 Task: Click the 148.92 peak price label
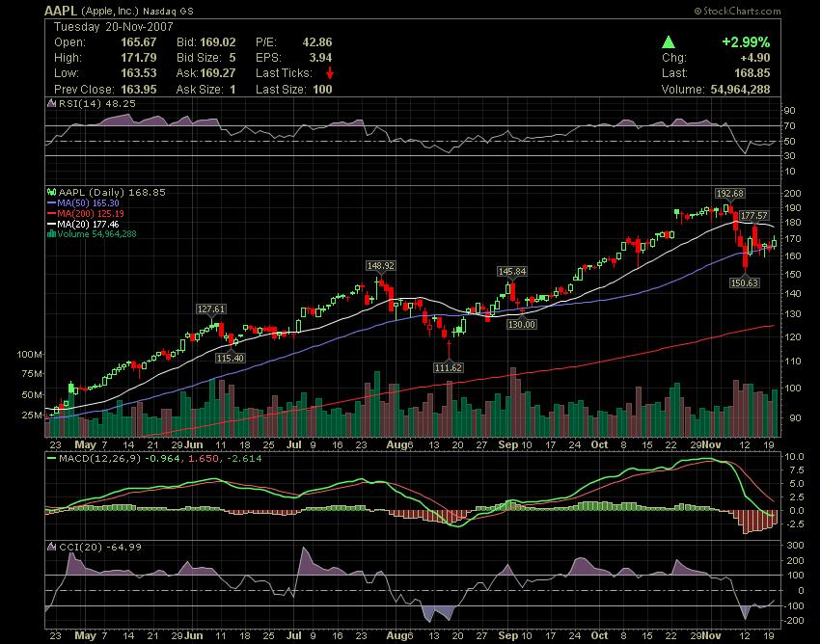[x=380, y=265]
